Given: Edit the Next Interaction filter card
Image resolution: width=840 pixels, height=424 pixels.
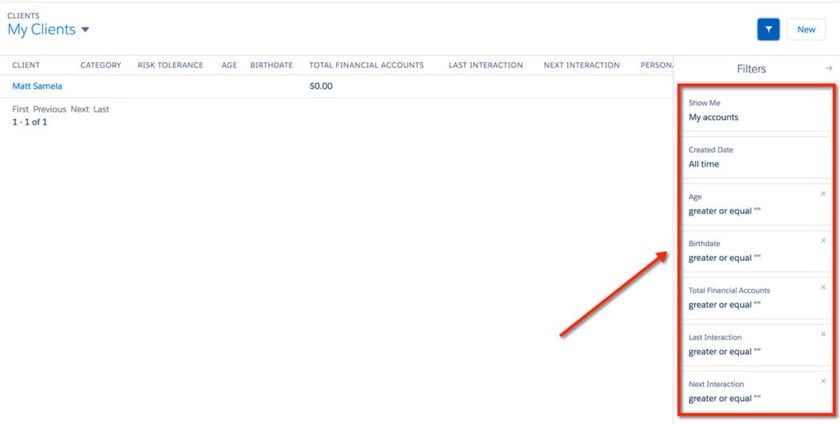Looking at the screenshot, I should pos(756,392).
